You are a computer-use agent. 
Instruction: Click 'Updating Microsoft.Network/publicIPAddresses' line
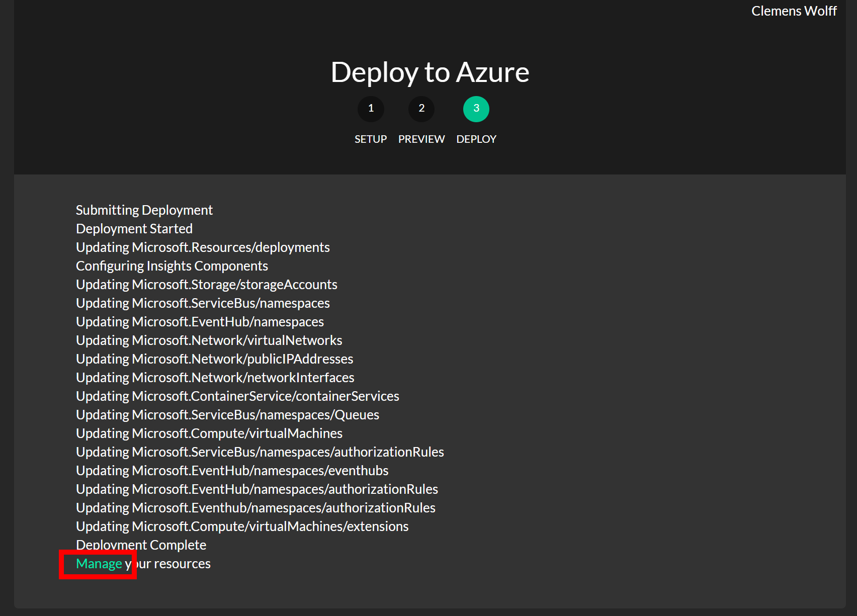click(x=215, y=359)
